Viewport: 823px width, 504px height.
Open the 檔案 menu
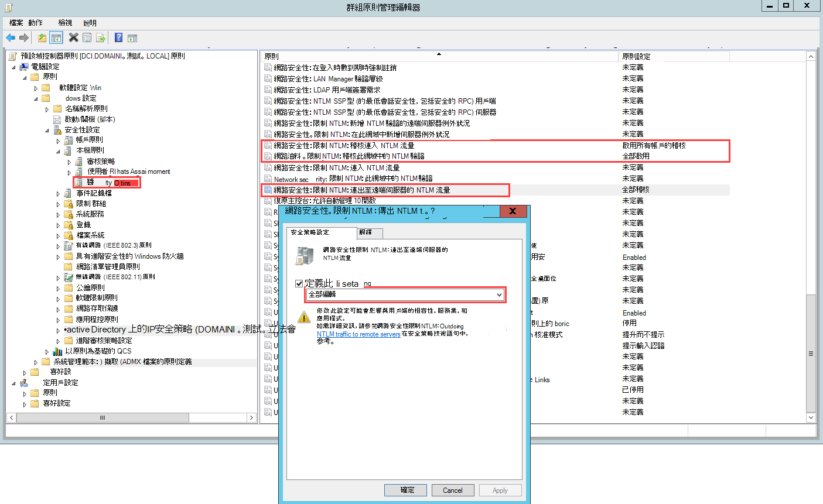coord(16,23)
